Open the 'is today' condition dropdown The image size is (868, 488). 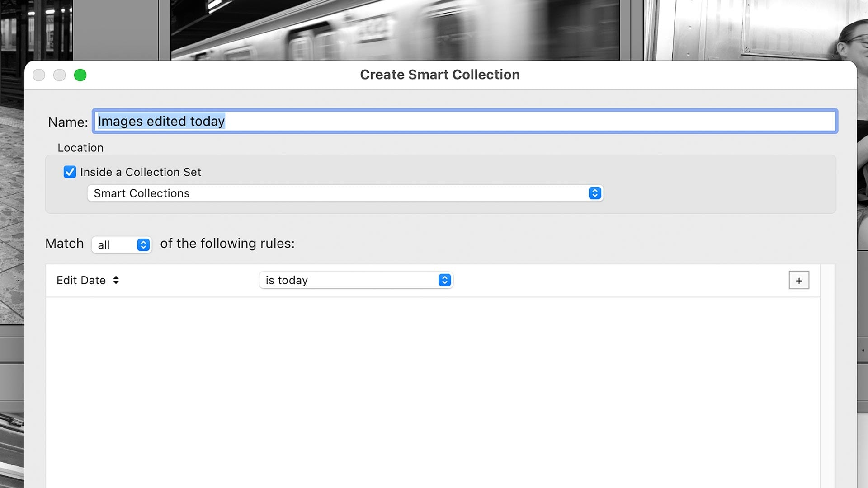click(348, 280)
